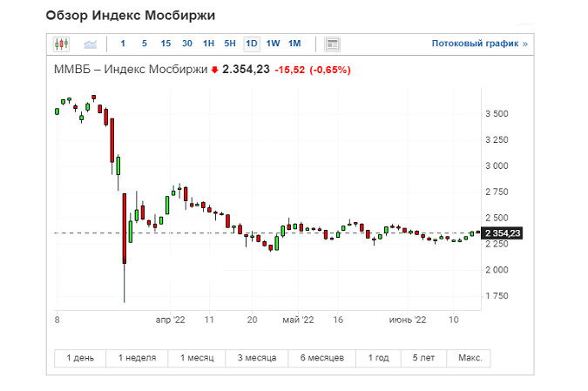Choose the 5H interval
The image size is (588, 391).
[230, 44]
